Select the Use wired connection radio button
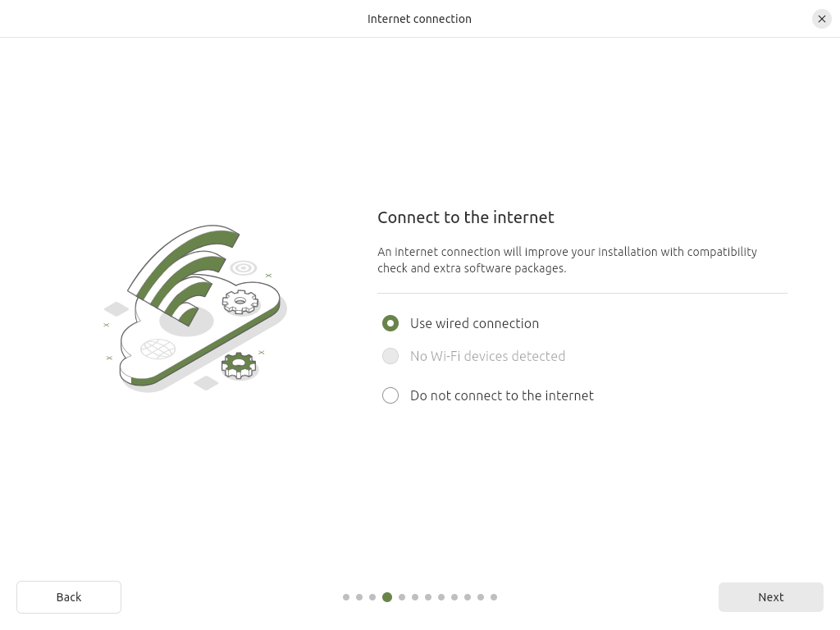The height and width of the screenshot is (630, 840). [390, 323]
